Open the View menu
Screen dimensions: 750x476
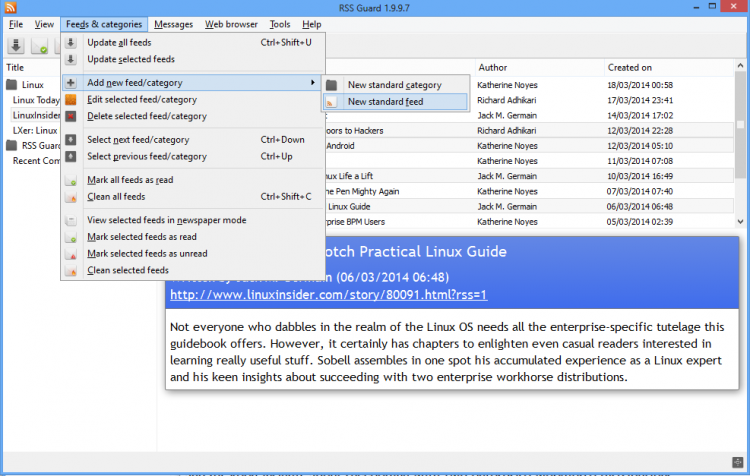coord(44,24)
